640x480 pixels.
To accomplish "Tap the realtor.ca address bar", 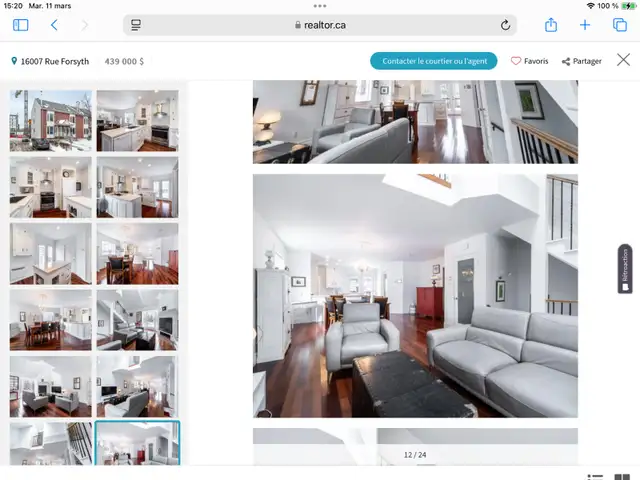I will coord(320,25).
